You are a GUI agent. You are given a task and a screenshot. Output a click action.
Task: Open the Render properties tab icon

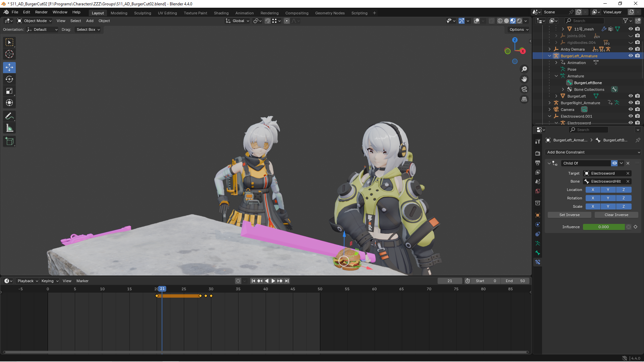pyautogui.click(x=538, y=153)
